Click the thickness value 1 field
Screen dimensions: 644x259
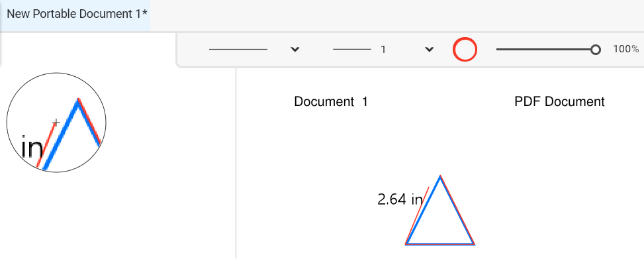click(x=383, y=50)
